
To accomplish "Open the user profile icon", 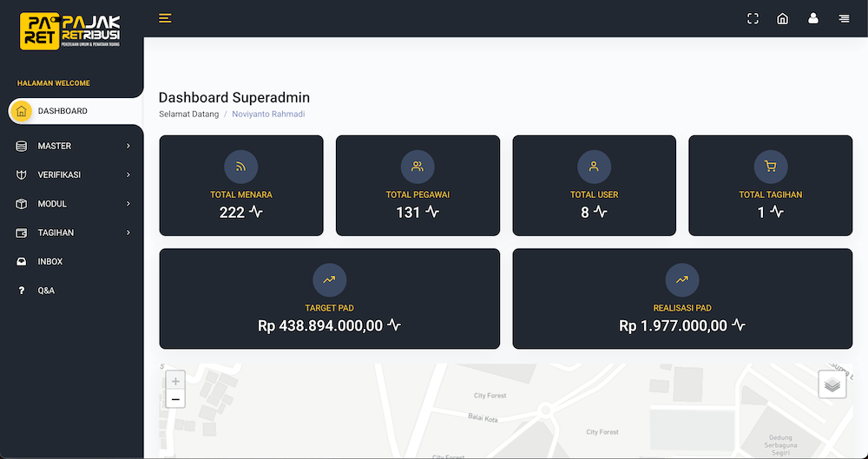I will [812, 18].
